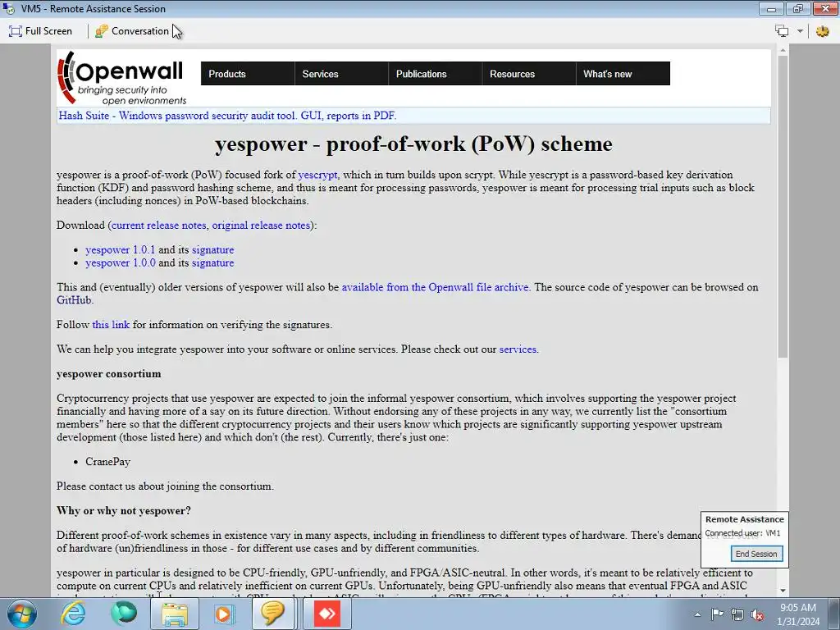Click the window icon in title bar
Image resolution: width=840 pixels, height=630 pixels.
point(8,8)
